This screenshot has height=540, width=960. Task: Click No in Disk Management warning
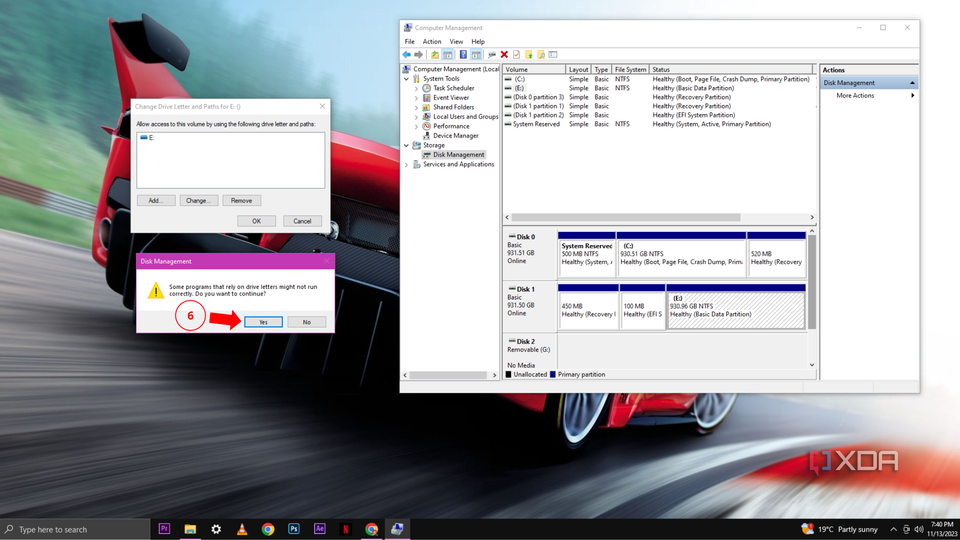tap(307, 322)
